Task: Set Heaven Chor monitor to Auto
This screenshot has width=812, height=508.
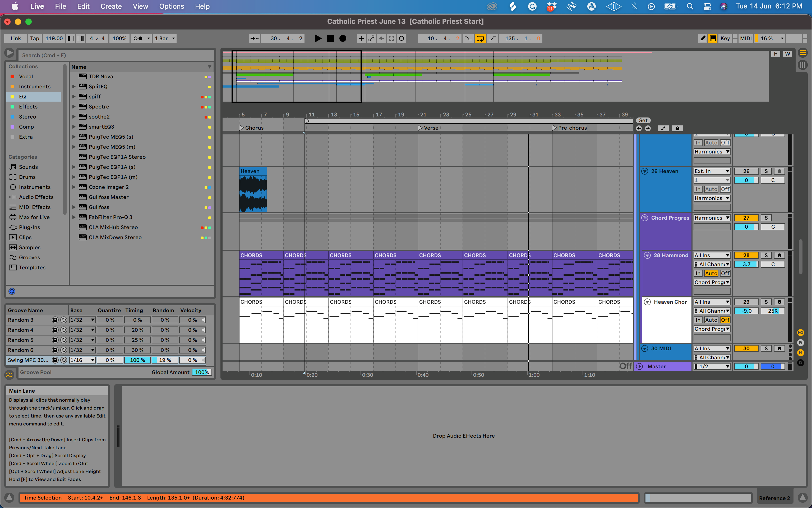Action: pos(711,320)
